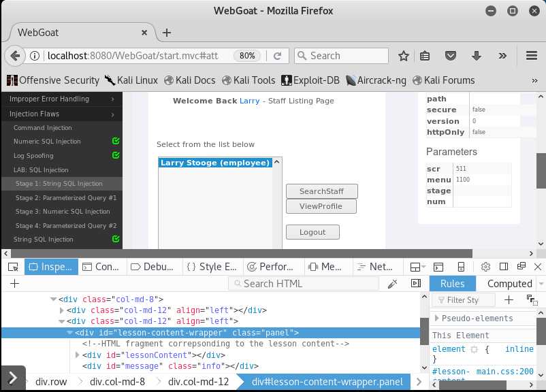This screenshot has height=392, width=546.
Task: Select the Computed sidebar tab
Action: click(x=510, y=284)
